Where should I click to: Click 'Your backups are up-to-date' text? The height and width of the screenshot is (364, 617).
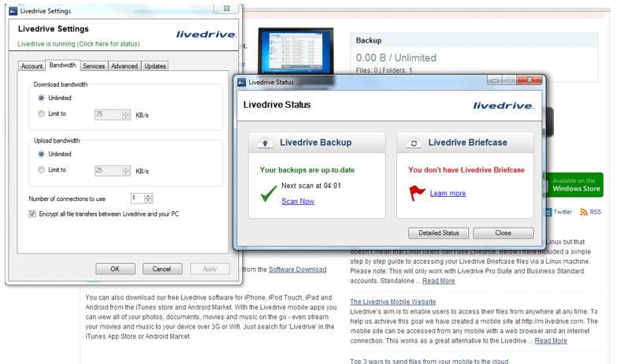tap(307, 170)
